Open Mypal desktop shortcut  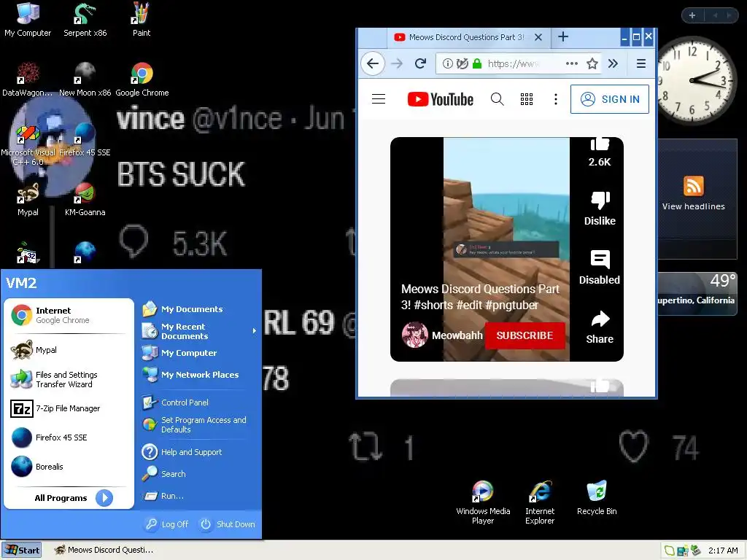(28, 199)
